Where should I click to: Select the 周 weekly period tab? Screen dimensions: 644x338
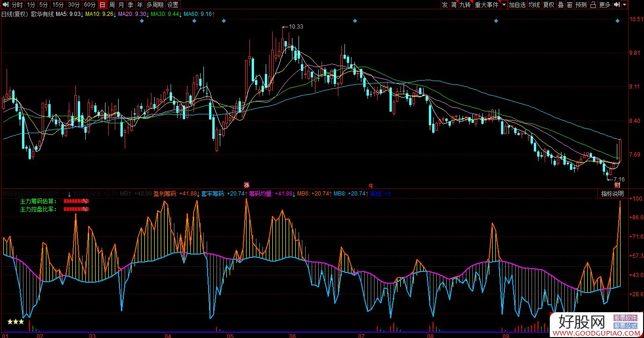point(112,5)
